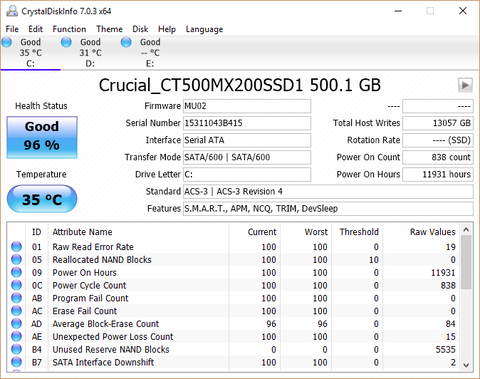Select the Average Block-Erase Count row
The height and width of the screenshot is (379, 480).
[234, 324]
